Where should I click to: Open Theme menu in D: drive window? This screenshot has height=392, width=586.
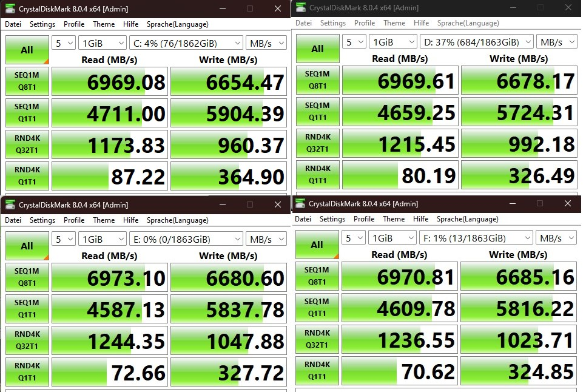tap(394, 23)
